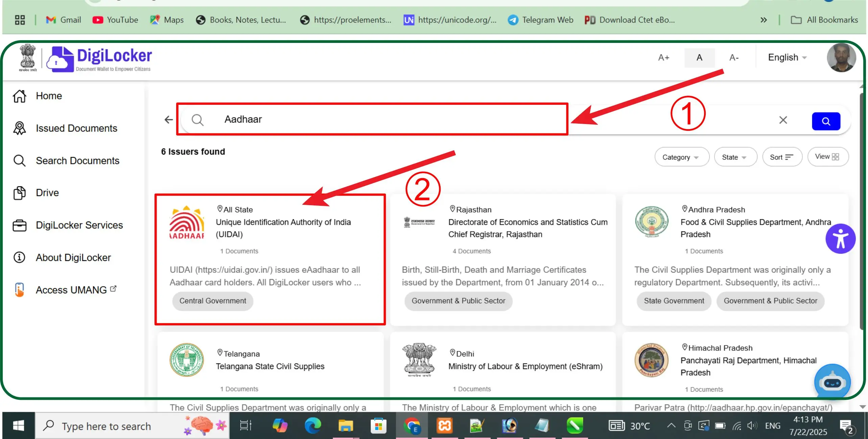Reset font size with A

click(x=699, y=58)
